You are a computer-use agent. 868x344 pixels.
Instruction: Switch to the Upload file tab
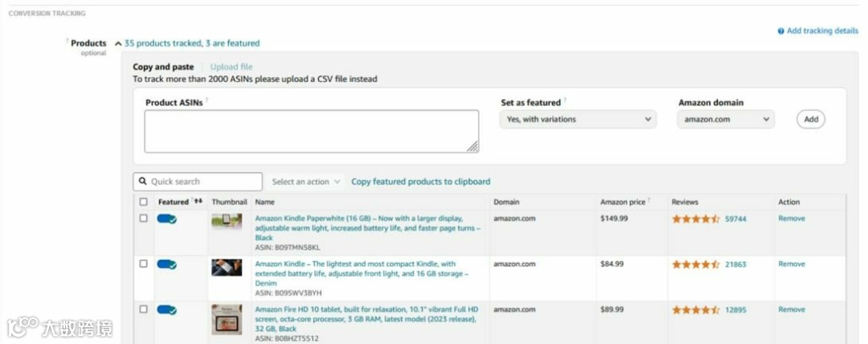[x=231, y=67]
